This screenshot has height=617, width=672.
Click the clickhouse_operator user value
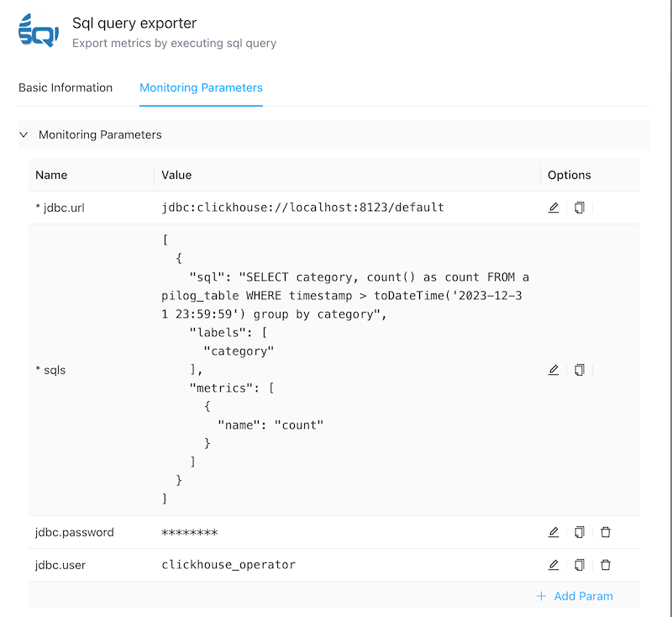(x=228, y=565)
